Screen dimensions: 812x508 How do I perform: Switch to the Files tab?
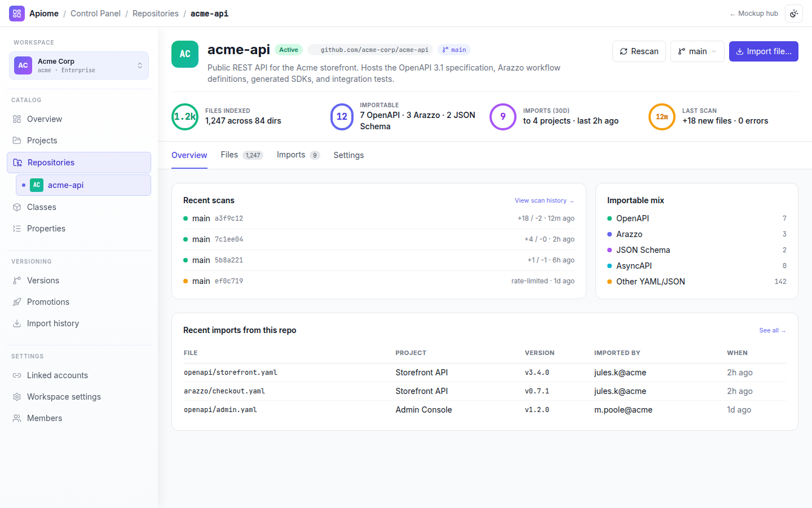click(242, 155)
